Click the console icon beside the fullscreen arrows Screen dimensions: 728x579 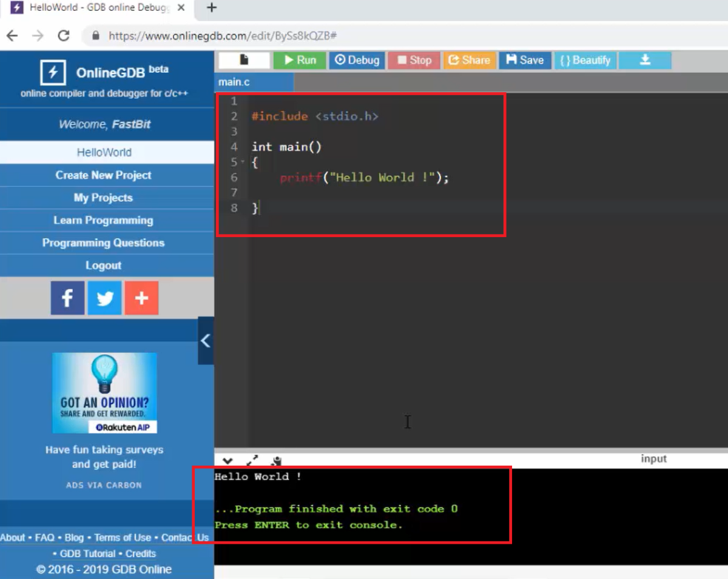pyautogui.click(x=277, y=461)
